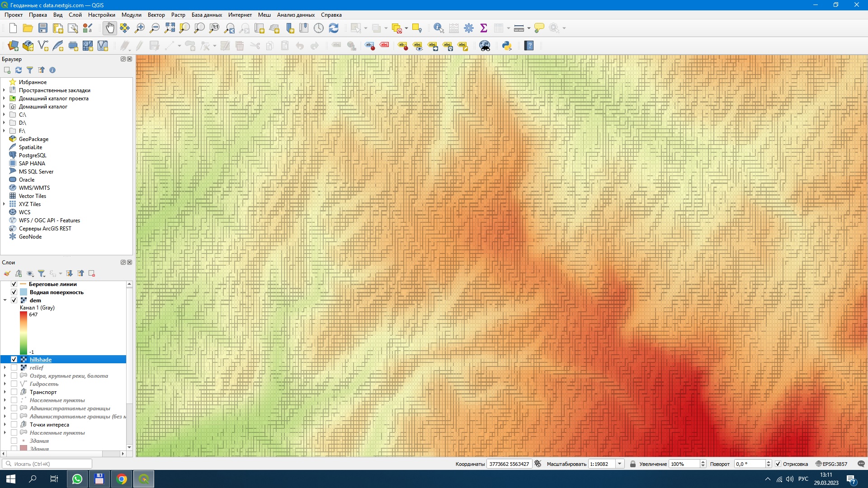Enable the relief layer checkbox
The image size is (868, 488).
(x=14, y=367)
